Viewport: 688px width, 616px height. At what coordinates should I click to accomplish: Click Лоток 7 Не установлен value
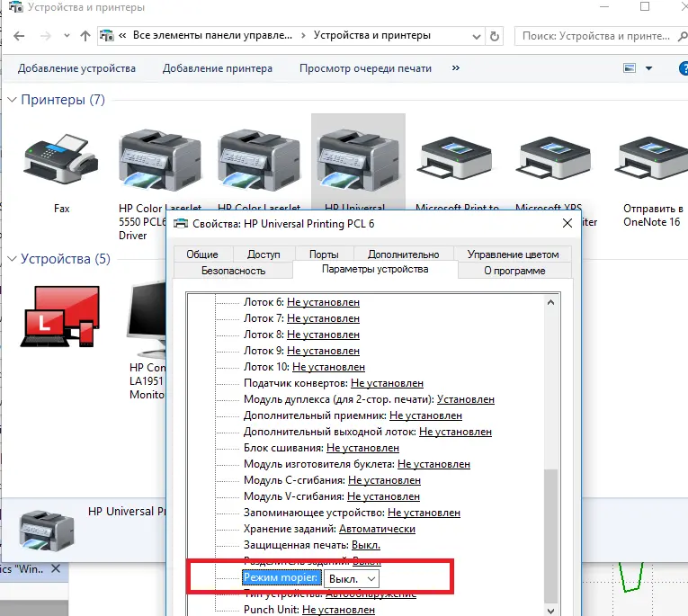pyautogui.click(x=324, y=318)
